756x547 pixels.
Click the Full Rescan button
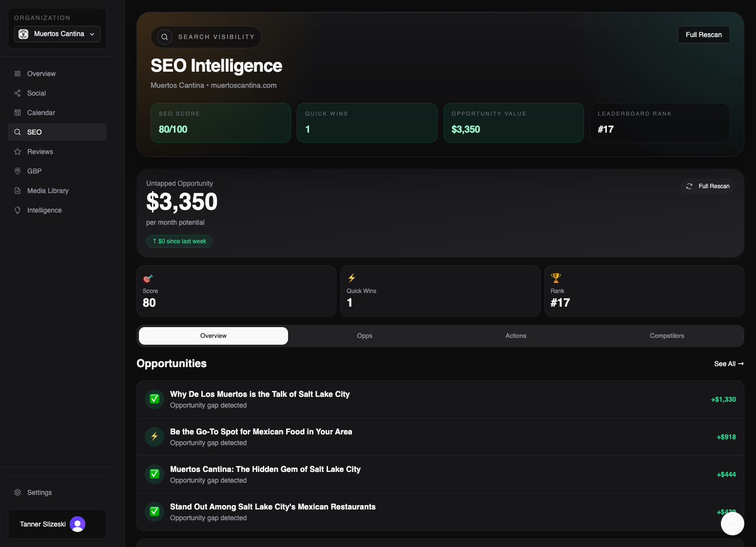coord(703,35)
